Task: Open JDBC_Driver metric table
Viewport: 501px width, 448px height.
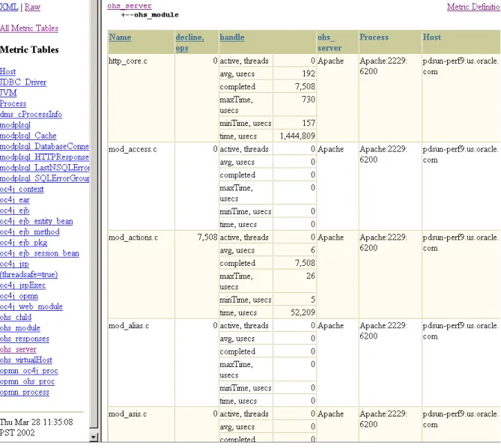Action: tap(23, 82)
